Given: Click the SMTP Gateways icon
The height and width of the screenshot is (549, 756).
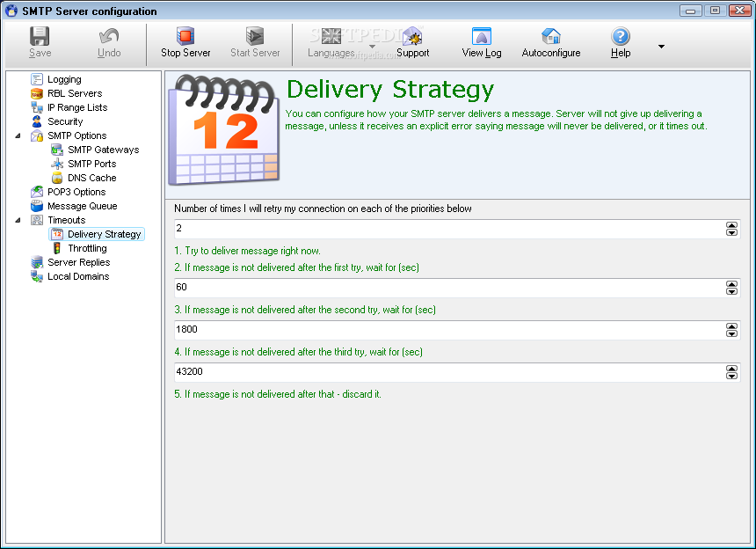Looking at the screenshot, I should tap(57, 150).
